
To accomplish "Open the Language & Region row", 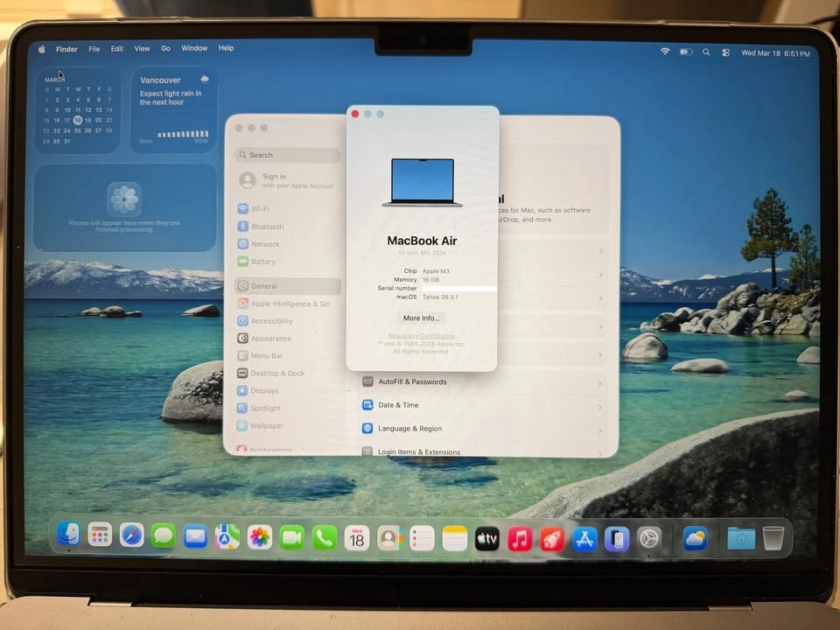I will [x=482, y=429].
